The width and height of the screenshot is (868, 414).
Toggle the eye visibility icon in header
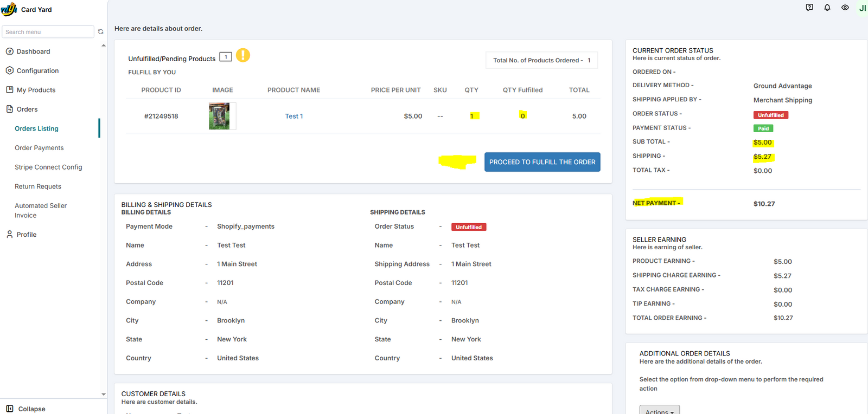(845, 8)
